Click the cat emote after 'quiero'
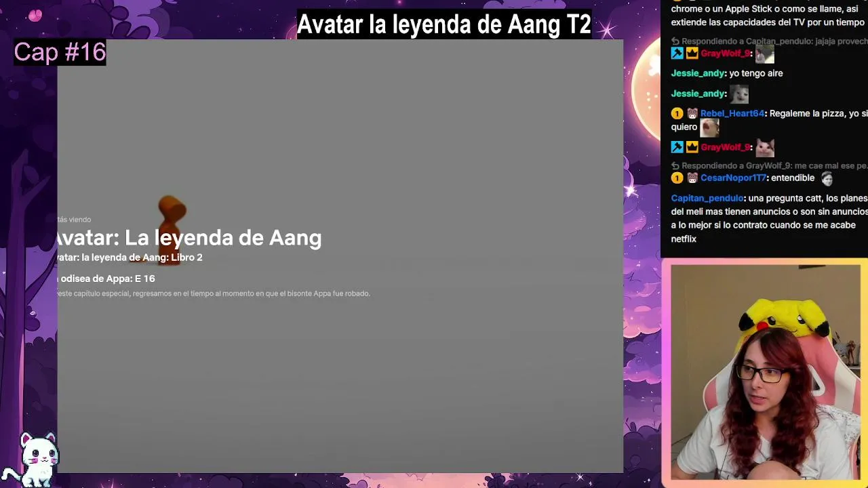The height and width of the screenshot is (488, 868). (709, 127)
